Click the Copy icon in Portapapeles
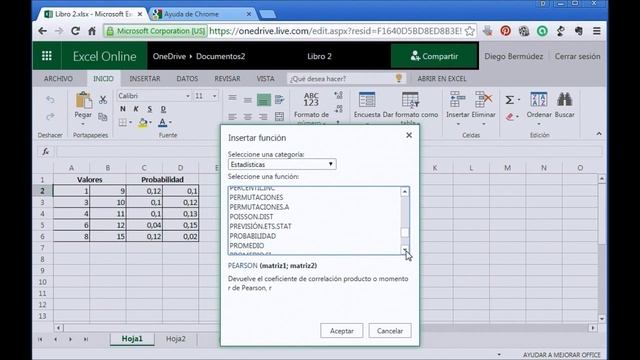This screenshot has width=640, height=360. coord(103,117)
